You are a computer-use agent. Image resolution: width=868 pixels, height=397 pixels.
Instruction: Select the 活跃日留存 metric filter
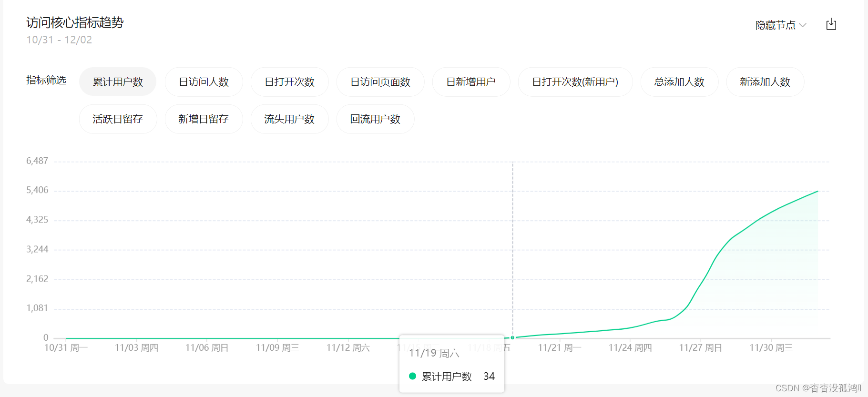click(118, 119)
